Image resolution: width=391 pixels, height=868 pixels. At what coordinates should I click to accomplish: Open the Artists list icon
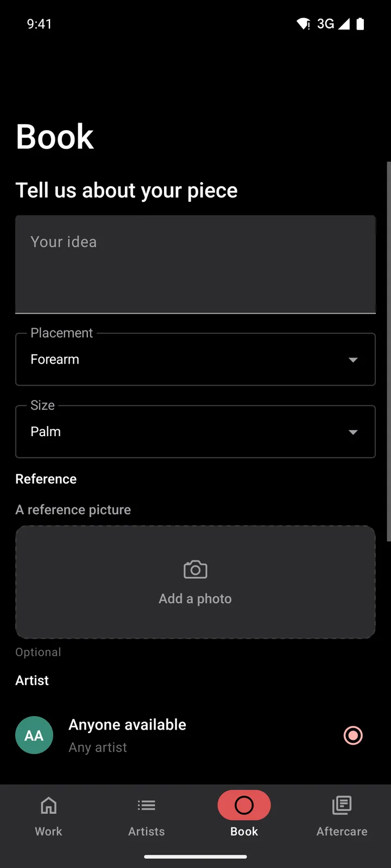pyautogui.click(x=147, y=805)
